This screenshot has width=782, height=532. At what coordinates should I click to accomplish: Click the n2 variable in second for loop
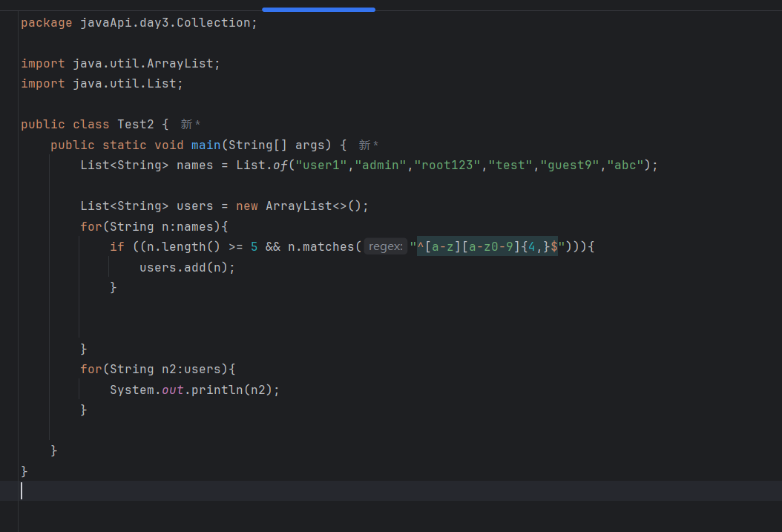[170, 369]
